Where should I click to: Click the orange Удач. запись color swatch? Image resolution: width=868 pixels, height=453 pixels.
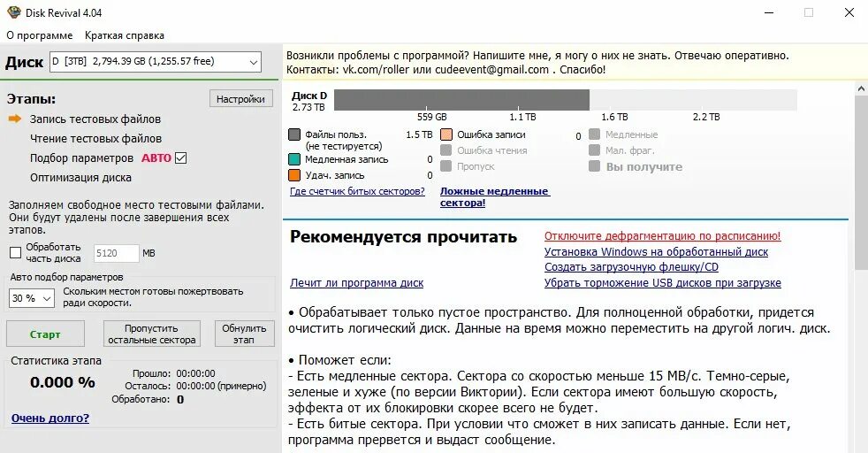(294, 175)
